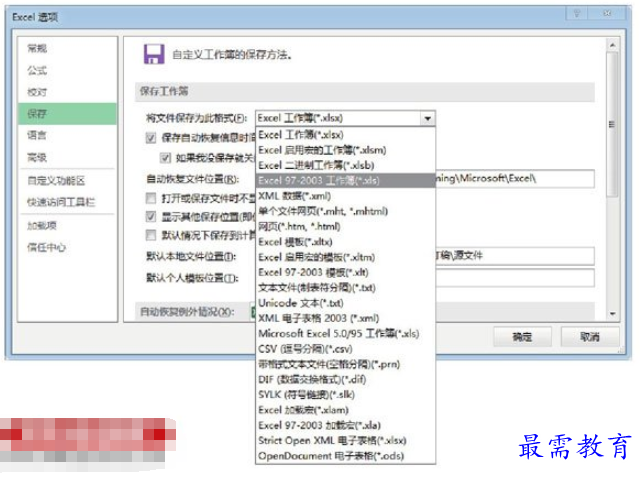
Task: Select SYLK (符号链接)(*.slk)
Action: coord(345,395)
